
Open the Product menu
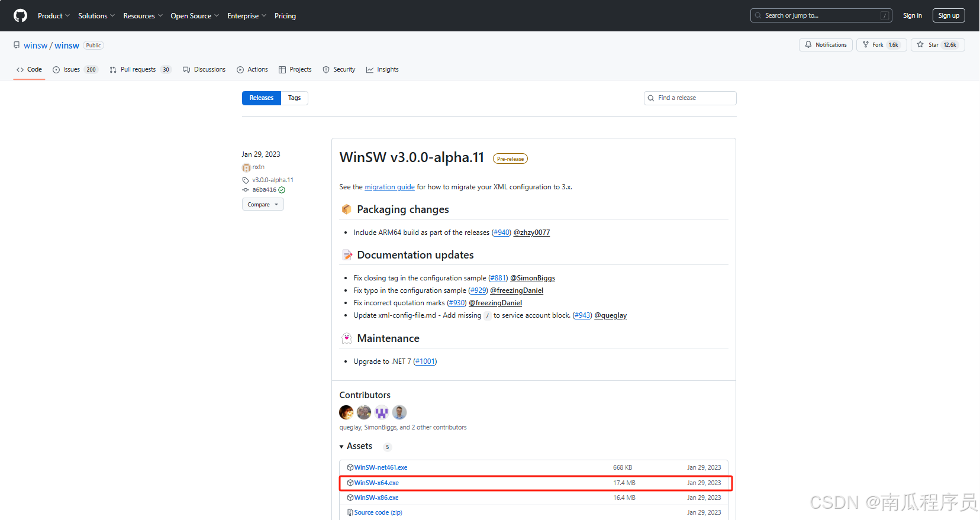[54, 16]
